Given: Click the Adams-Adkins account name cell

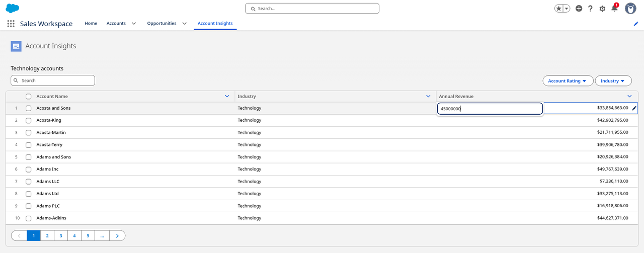Looking at the screenshot, I should point(134,218).
